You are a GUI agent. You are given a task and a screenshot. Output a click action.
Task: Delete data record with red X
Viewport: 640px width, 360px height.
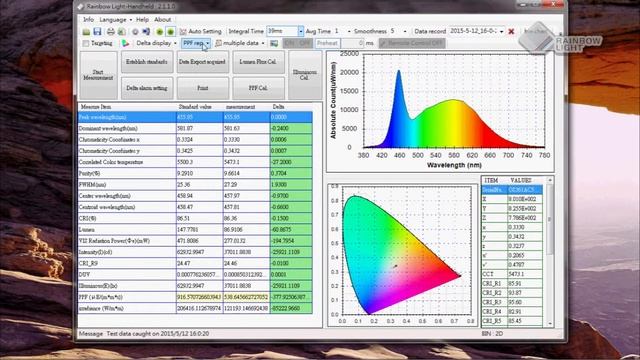click(x=511, y=31)
